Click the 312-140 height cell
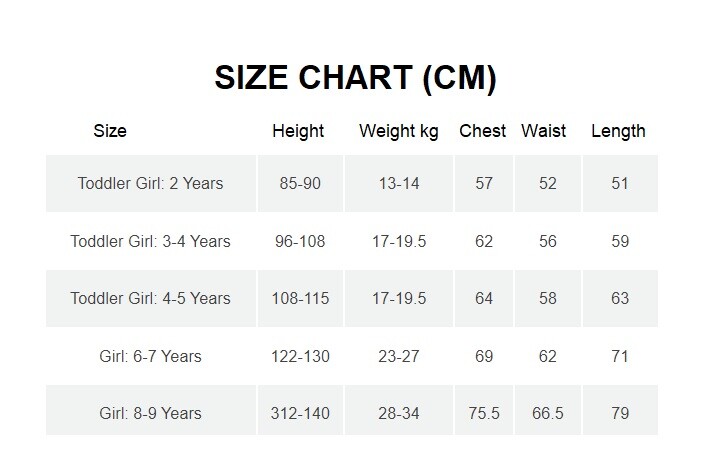707x449 pixels. coord(300,413)
